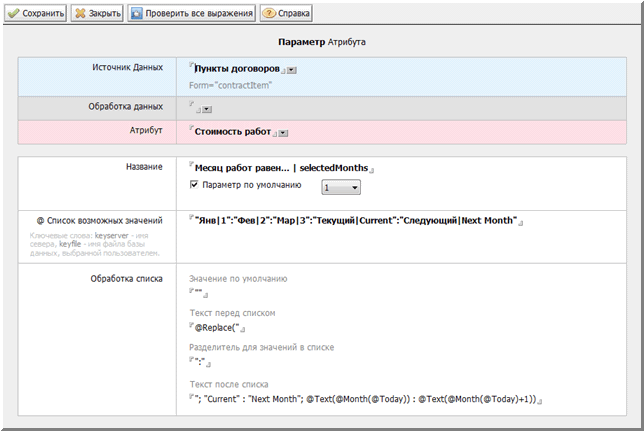Edit the Название field 'Месяц работ равен...'
The width and height of the screenshot is (644, 431).
[281, 168]
